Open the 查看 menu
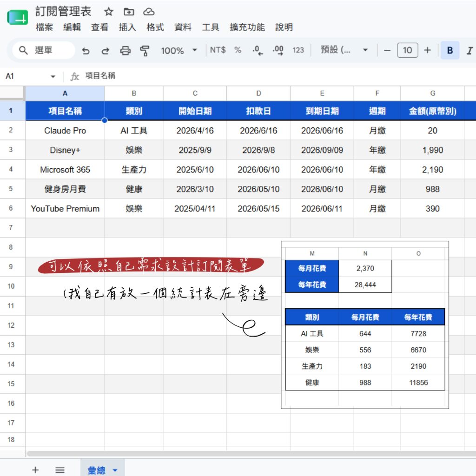Screen dimensions: 476x476 pyautogui.click(x=99, y=27)
